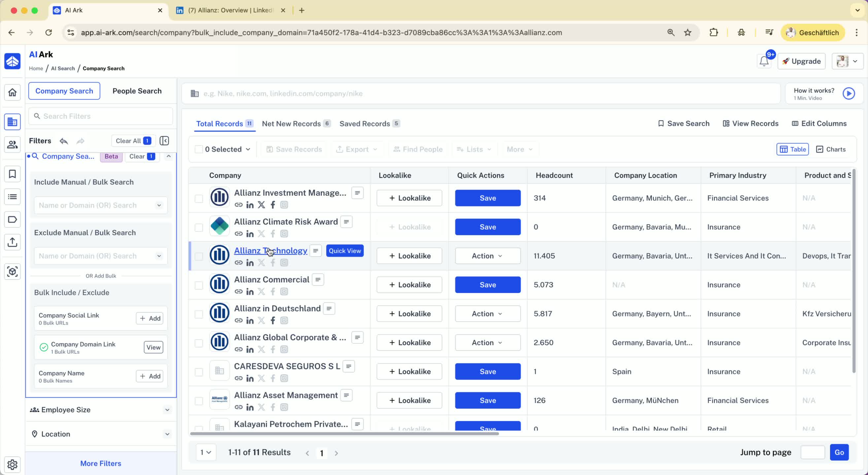The width and height of the screenshot is (868, 475).
Task: Open the settings gear in the sidebar
Action: tap(13, 464)
